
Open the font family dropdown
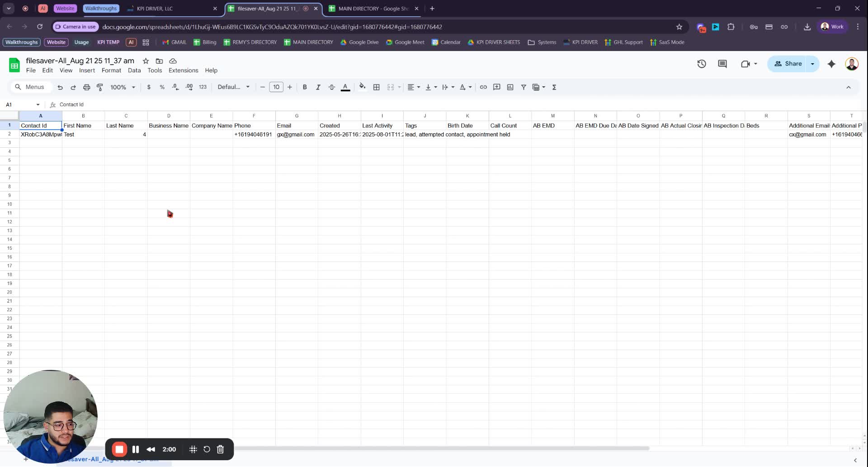click(x=233, y=87)
